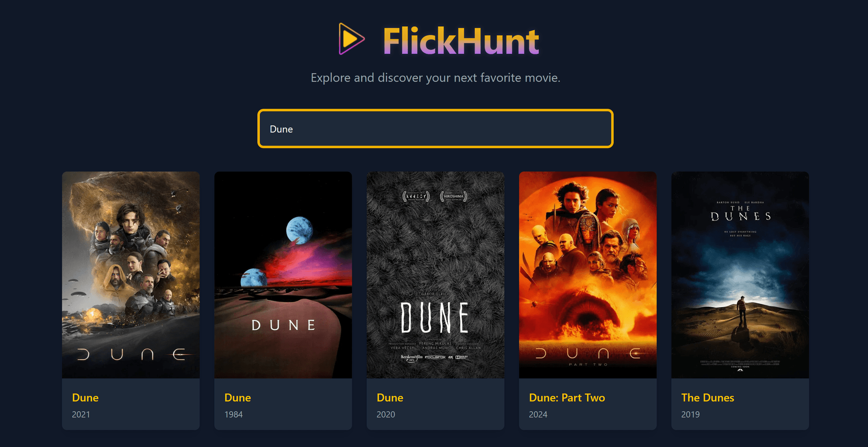Click the 2021 year label
Screen dimensions: 868x447
(x=81, y=414)
